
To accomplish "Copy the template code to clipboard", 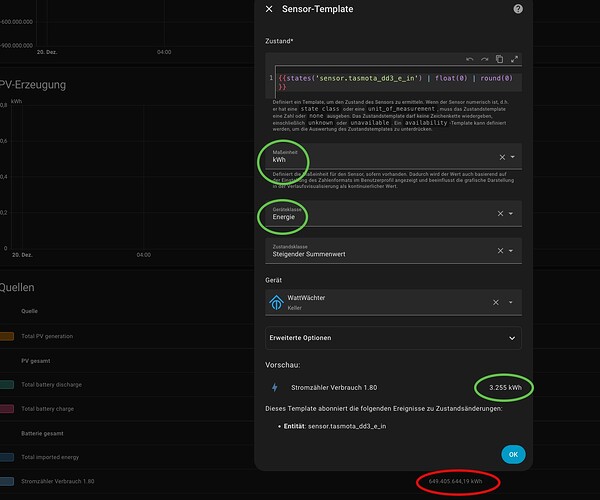I will point(499,59).
